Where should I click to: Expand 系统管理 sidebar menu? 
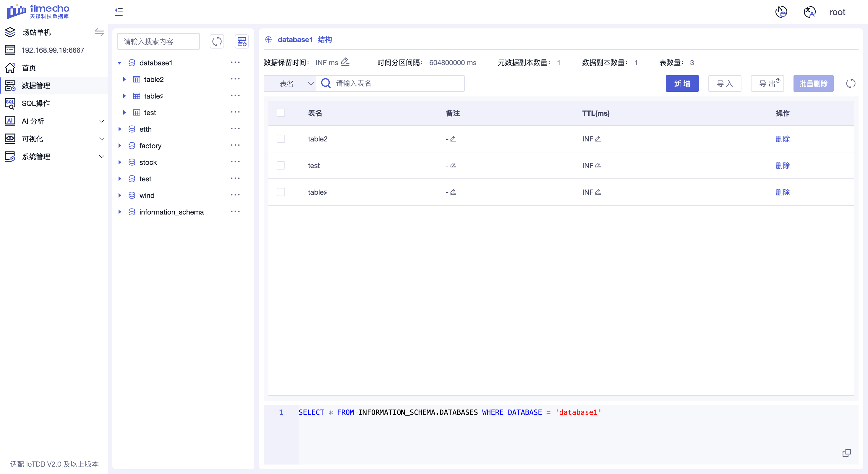point(54,157)
